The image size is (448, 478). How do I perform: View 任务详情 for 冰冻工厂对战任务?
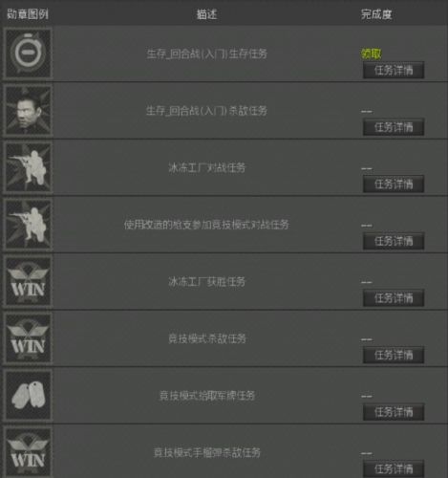394,185
